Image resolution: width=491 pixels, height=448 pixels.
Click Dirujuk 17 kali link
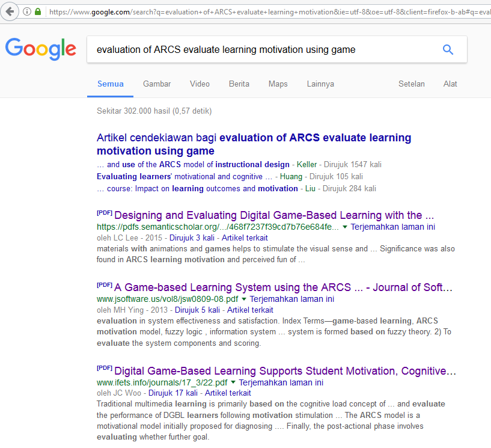click(x=173, y=393)
